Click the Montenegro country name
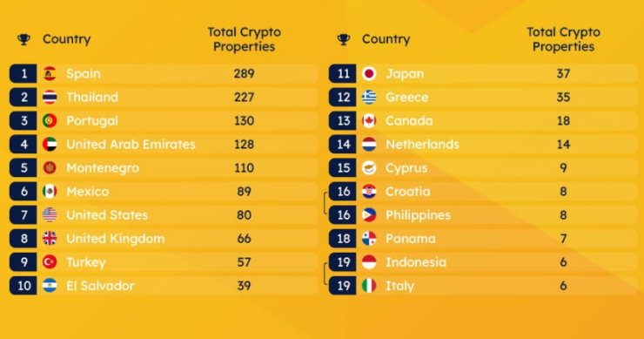 [x=103, y=168]
